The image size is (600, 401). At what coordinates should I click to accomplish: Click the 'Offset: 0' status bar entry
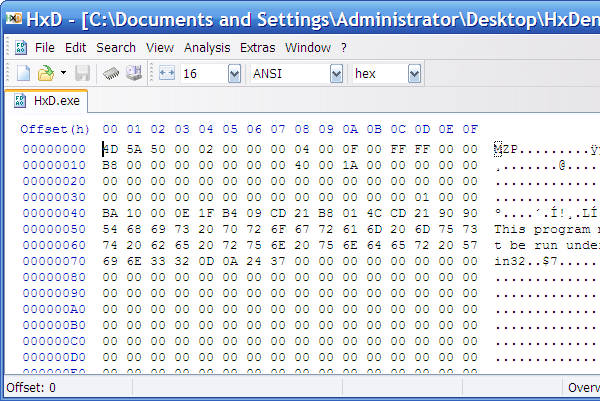pos(31,388)
